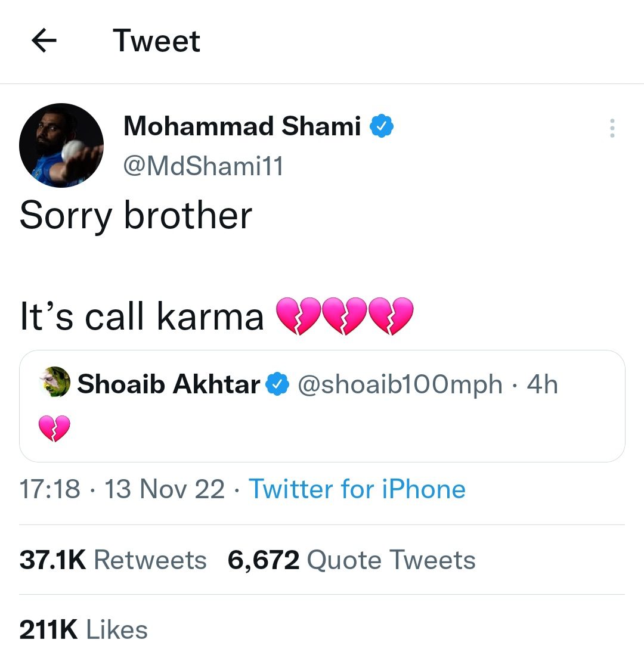View the 37.1K Retweets list
The image size is (644, 652).
tap(113, 560)
